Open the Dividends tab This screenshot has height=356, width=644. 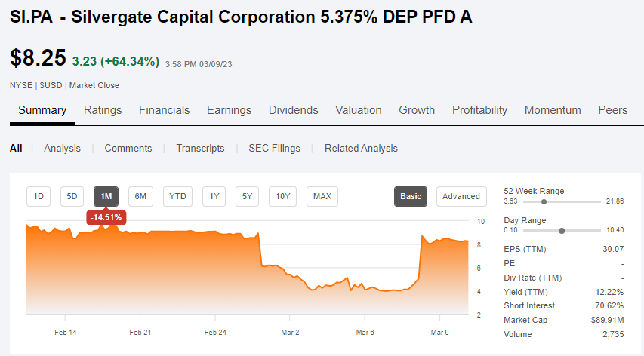coord(293,110)
